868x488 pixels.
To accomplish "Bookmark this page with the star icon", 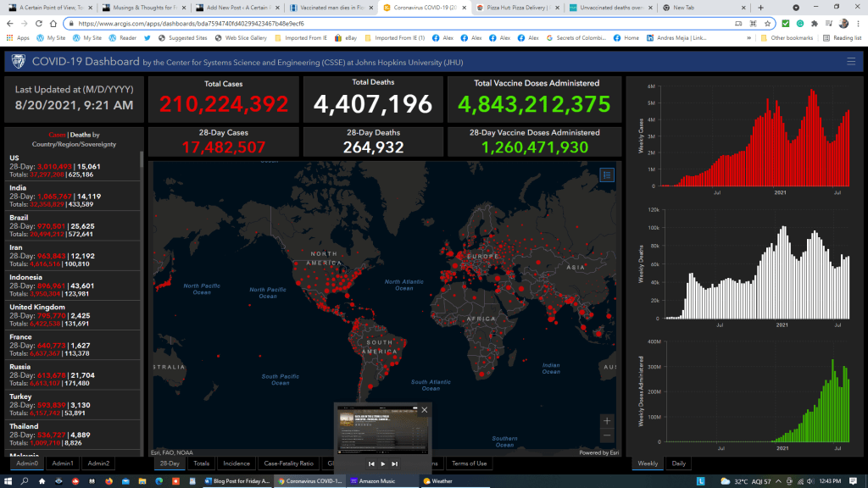I will click(767, 24).
